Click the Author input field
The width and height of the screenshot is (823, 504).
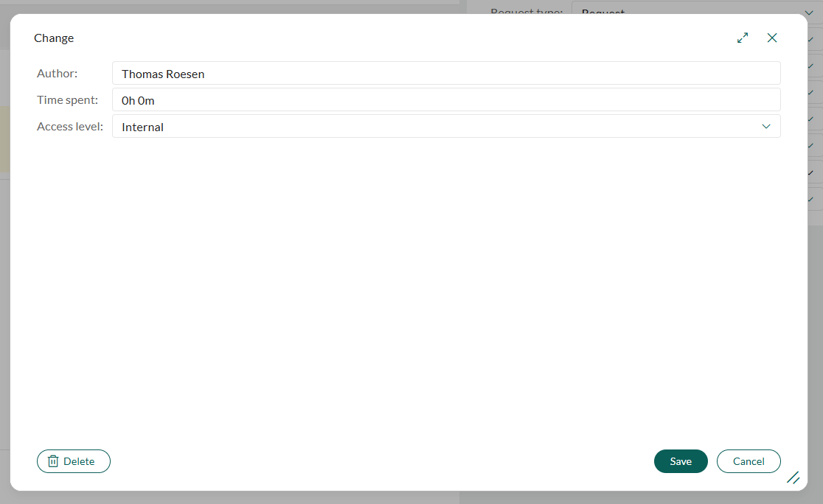point(446,74)
